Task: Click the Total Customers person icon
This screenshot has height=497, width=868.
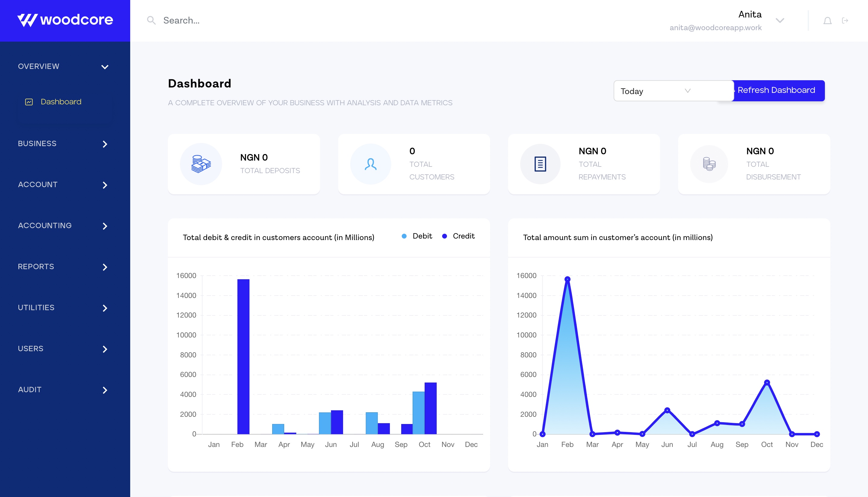Action: point(370,164)
